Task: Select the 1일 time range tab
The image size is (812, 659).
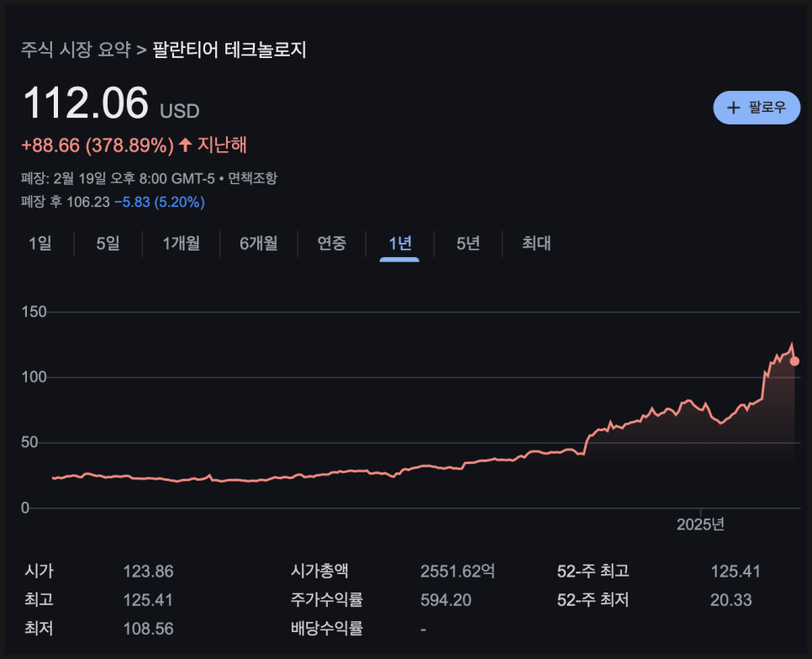Action: click(x=40, y=243)
